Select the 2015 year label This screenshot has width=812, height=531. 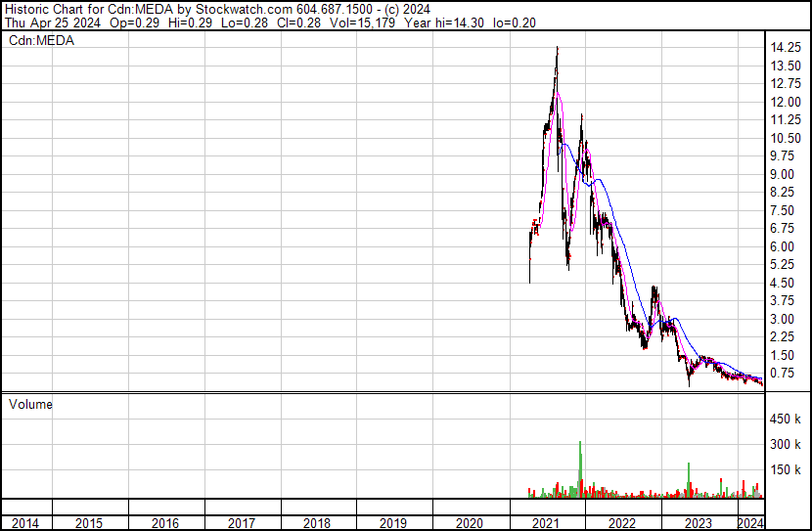point(89,523)
